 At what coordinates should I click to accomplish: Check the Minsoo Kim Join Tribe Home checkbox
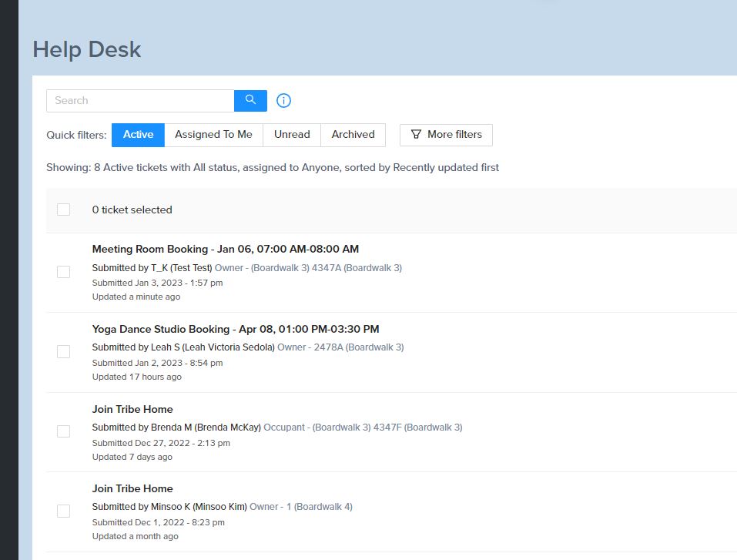click(63, 511)
